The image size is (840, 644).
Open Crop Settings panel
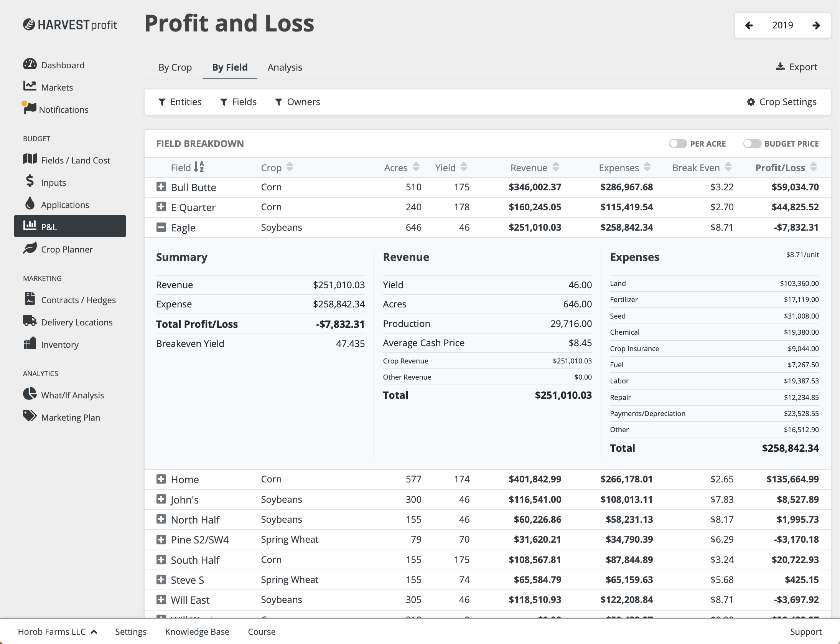tap(780, 101)
